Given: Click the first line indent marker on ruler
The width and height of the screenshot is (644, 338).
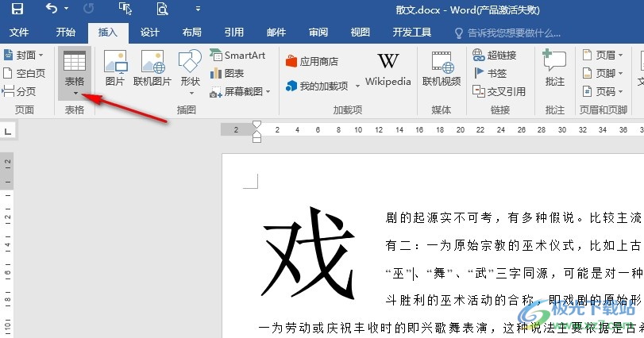Looking at the screenshot, I should point(256,125).
